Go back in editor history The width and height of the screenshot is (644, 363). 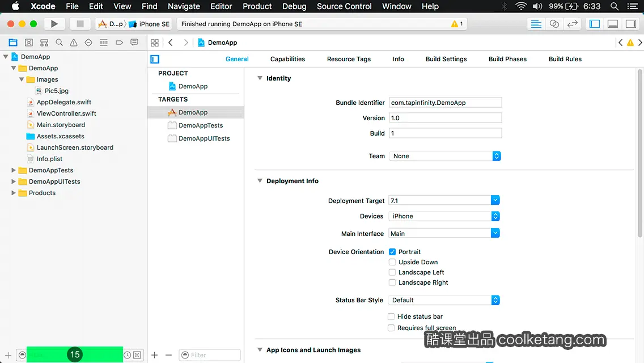pos(171,43)
